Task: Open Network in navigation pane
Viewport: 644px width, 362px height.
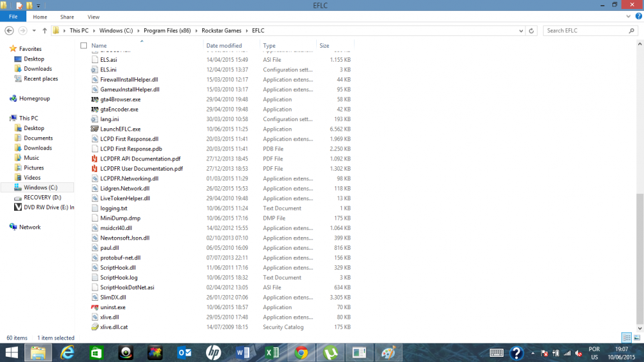Action: click(30, 227)
